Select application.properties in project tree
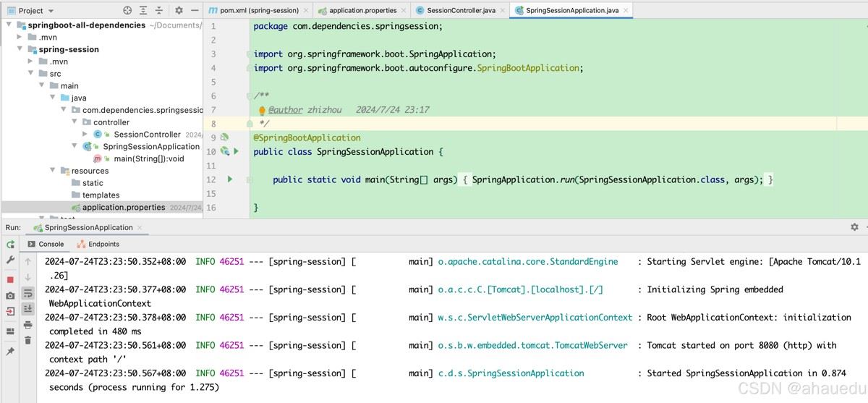This screenshot has height=403, width=868. coord(101,207)
